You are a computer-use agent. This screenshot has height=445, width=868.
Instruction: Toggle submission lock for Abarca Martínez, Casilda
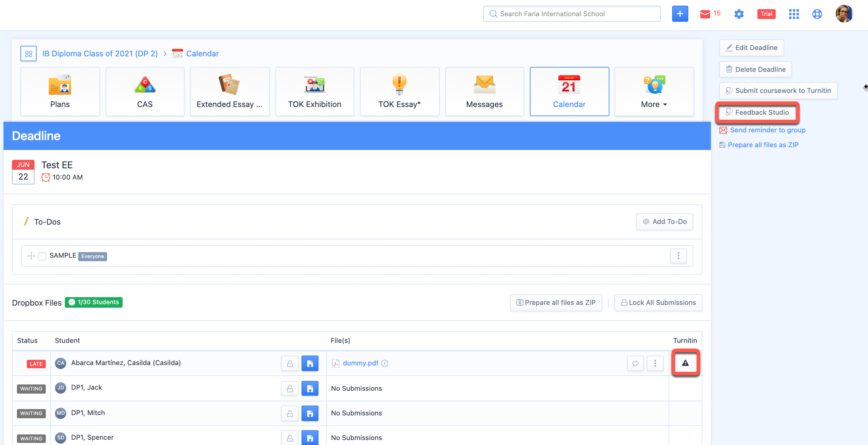[x=290, y=363]
